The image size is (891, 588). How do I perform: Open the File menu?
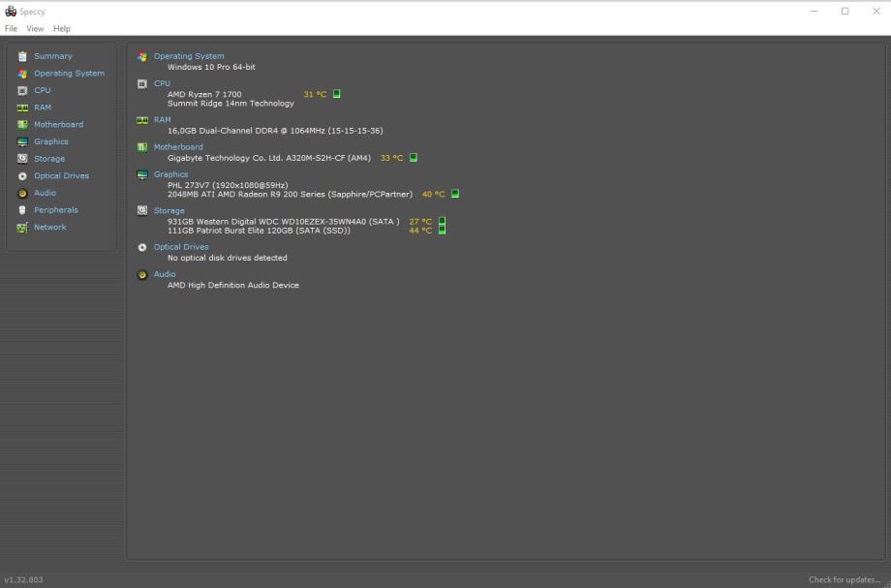click(11, 28)
